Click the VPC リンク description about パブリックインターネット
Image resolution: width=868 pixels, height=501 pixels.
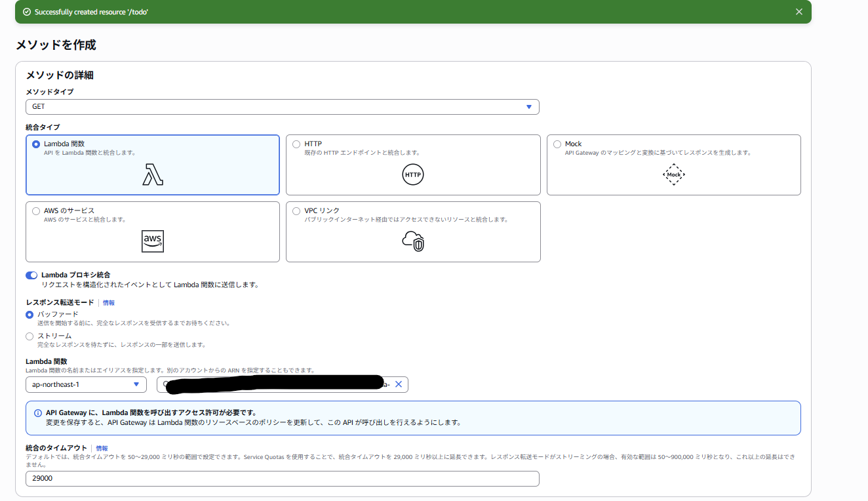click(406, 220)
